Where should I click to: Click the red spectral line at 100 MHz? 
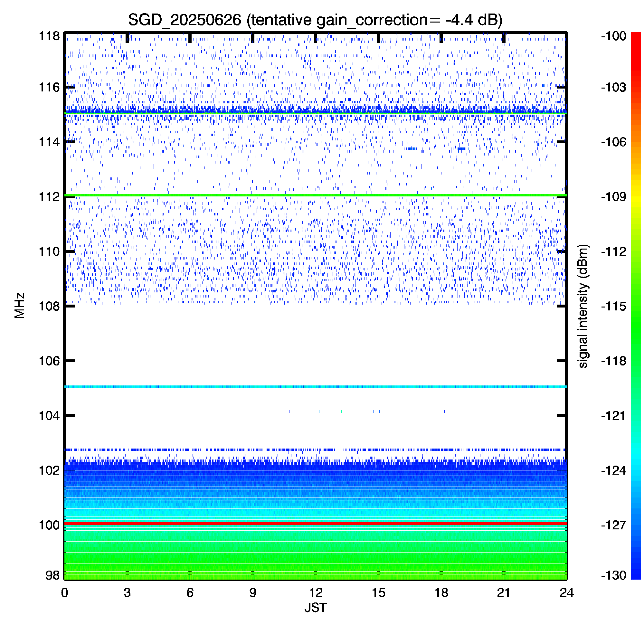click(x=316, y=524)
